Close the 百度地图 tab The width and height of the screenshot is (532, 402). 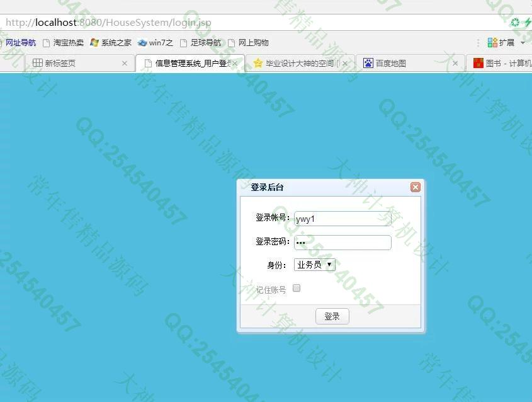click(x=455, y=64)
